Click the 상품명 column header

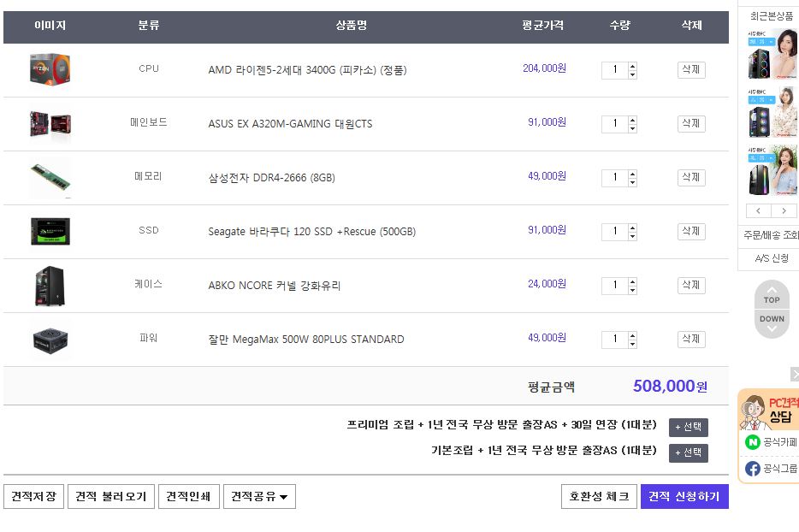[x=351, y=25]
